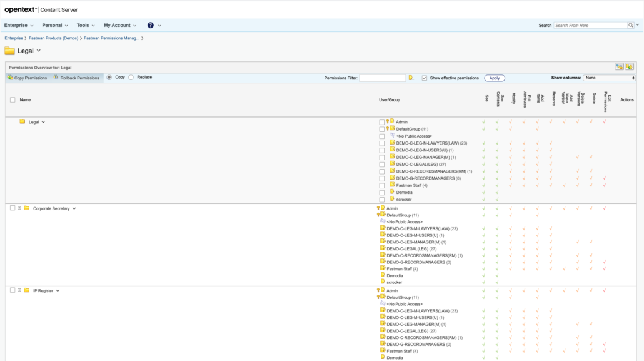
Task: Click Demodia user icon under Corporate Secretary
Action: pyautogui.click(x=383, y=275)
